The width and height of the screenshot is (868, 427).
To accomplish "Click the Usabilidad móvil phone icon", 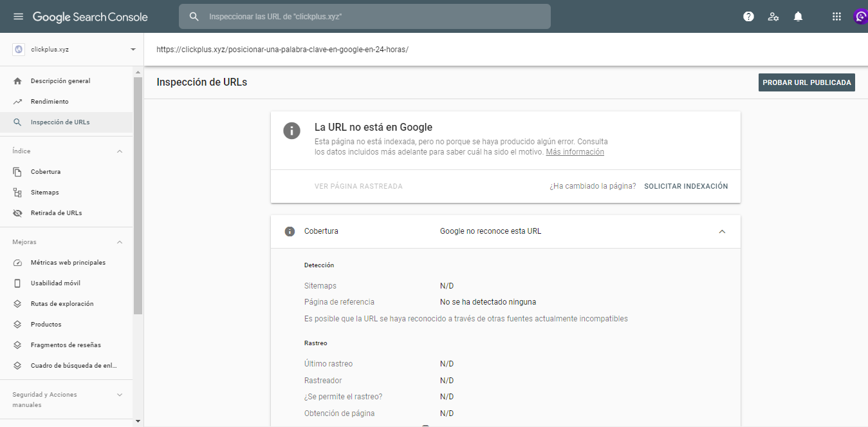I will [x=17, y=283].
